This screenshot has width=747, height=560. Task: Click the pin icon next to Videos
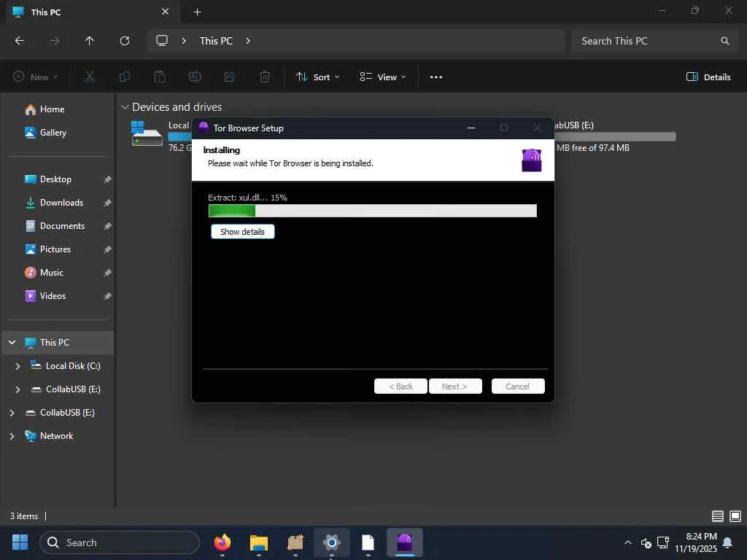pyautogui.click(x=108, y=296)
